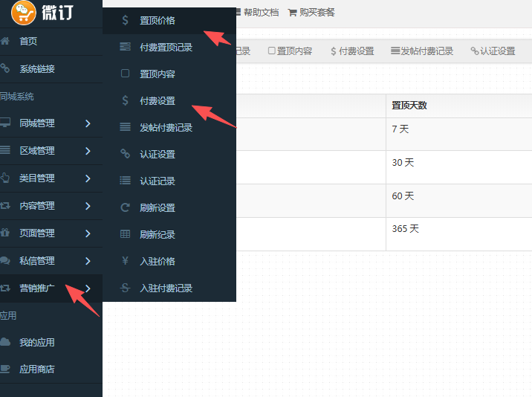Click the table icon beside 刷新纪录
This screenshot has width=532, height=397.
pyautogui.click(x=125, y=235)
